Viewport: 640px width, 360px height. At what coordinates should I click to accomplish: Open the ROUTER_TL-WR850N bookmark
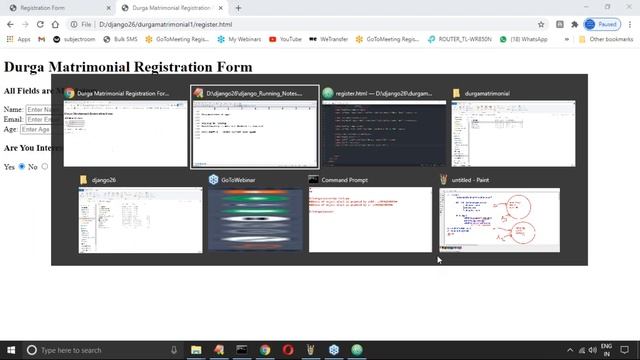pyautogui.click(x=460, y=39)
